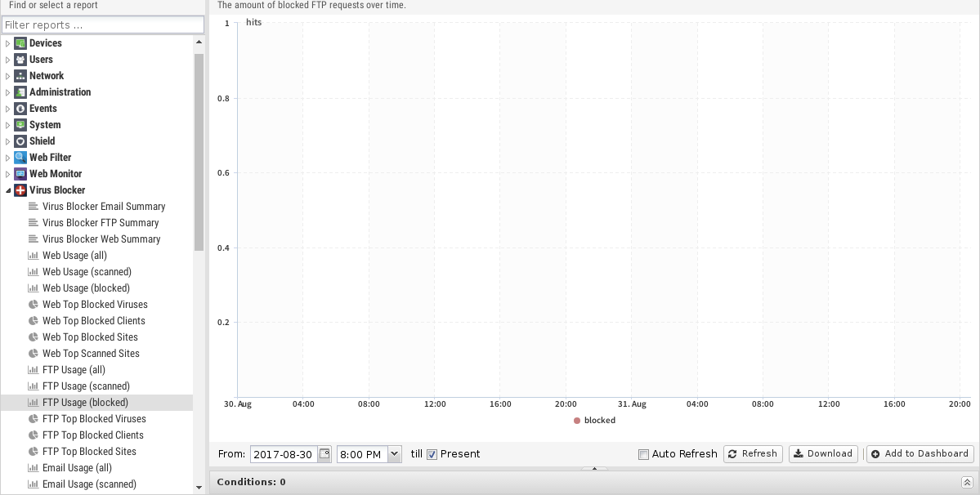Expand the Shield tree node
The height and width of the screenshot is (495, 980).
coord(7,141)
